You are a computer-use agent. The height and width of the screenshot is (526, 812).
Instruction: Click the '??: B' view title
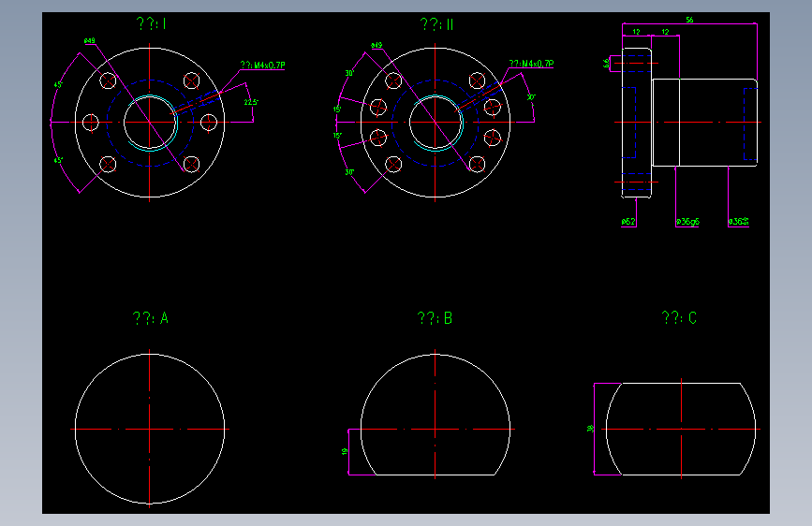(x=435, y=318)
